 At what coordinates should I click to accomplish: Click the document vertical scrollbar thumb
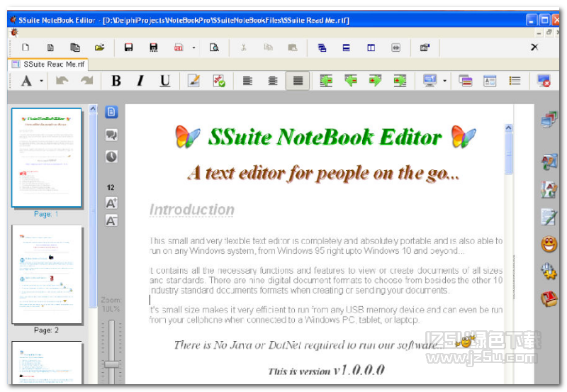tap(508, 153)
